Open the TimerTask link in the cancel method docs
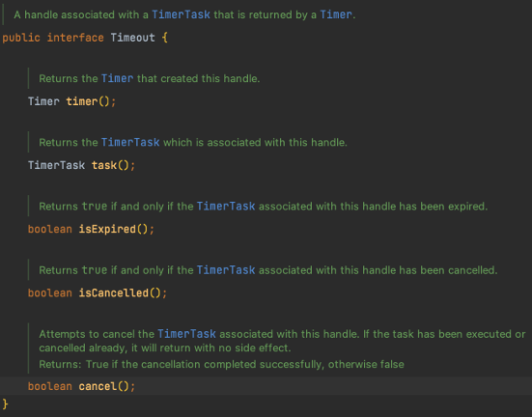Viewport: 532px width, 417px height. (186, 334)
